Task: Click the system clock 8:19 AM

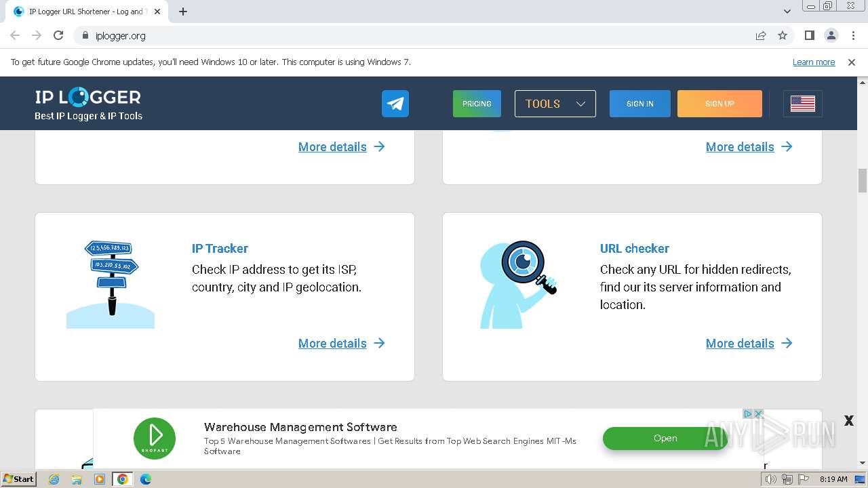Action: click(833, 479)
